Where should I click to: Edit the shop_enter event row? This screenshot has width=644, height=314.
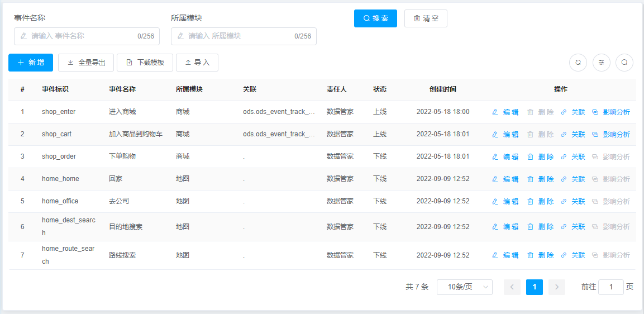click(x=505, y=112)
